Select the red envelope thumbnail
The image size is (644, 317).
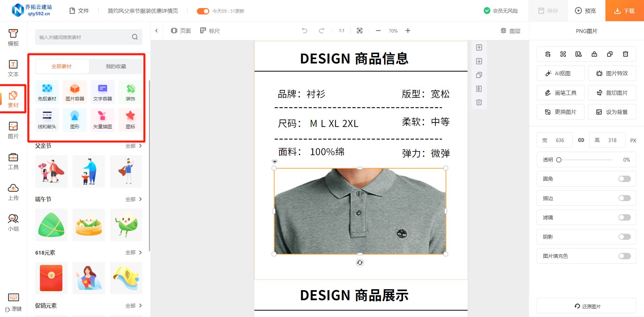tap(51, 278)
